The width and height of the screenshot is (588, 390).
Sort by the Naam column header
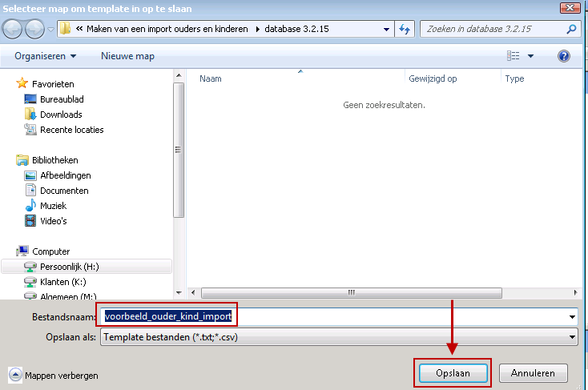point(211,78)
